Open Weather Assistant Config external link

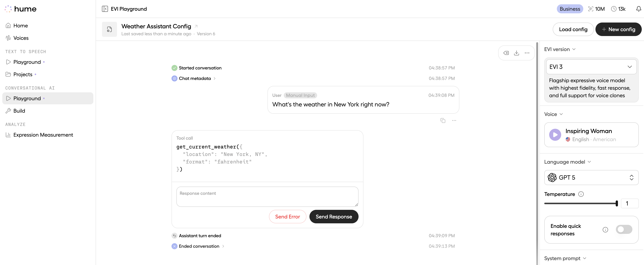[196, 26]
